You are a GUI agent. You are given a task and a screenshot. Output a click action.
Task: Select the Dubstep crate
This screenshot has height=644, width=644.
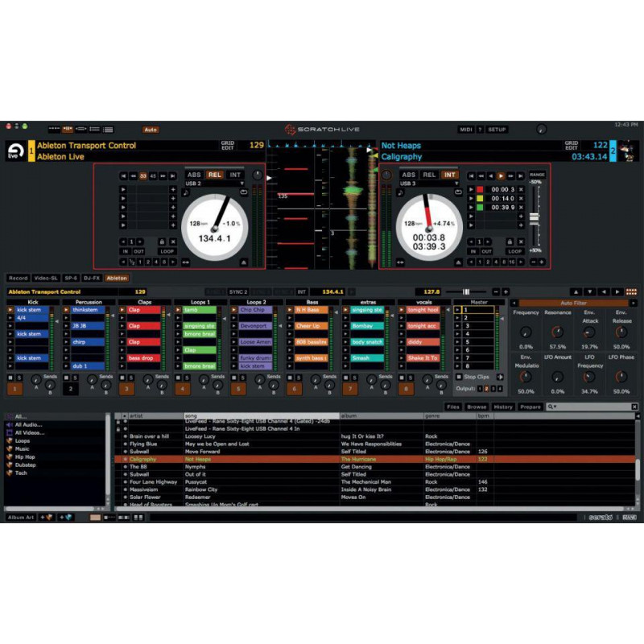(25, 465)
